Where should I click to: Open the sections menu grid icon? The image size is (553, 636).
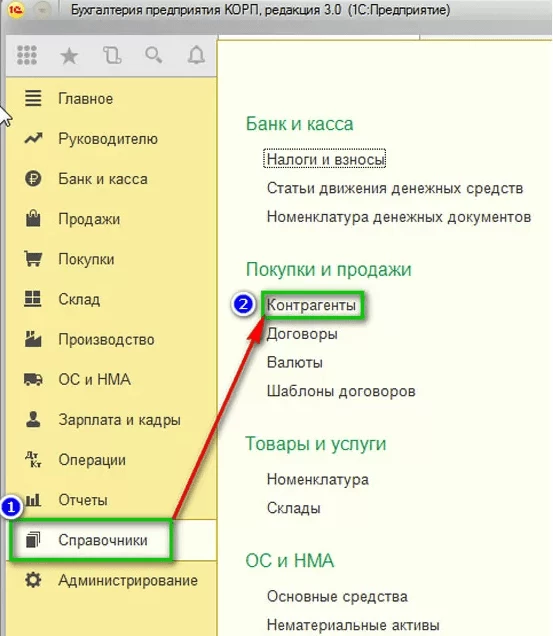pos(27,55)
